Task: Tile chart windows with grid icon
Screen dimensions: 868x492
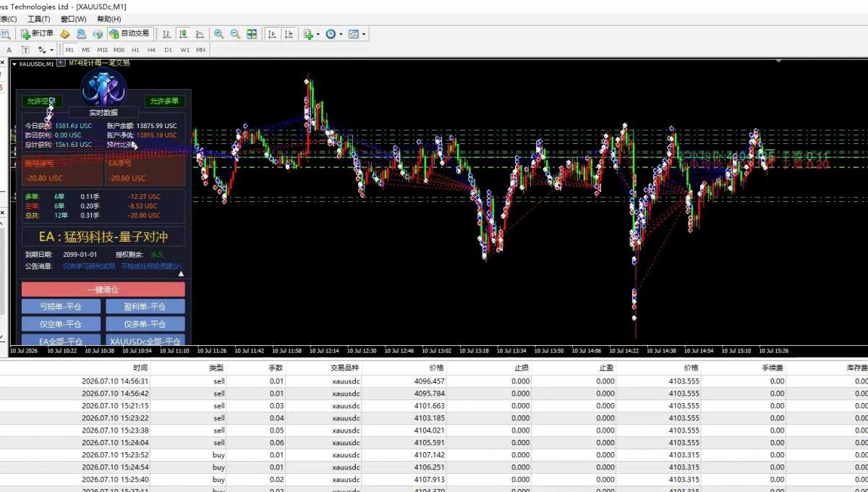Action: coord(252,33)
